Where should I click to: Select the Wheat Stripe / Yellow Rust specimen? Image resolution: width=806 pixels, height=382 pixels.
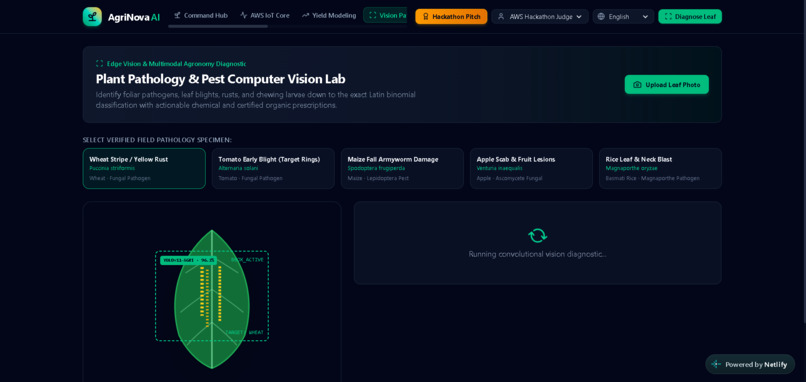coord(144,168)
